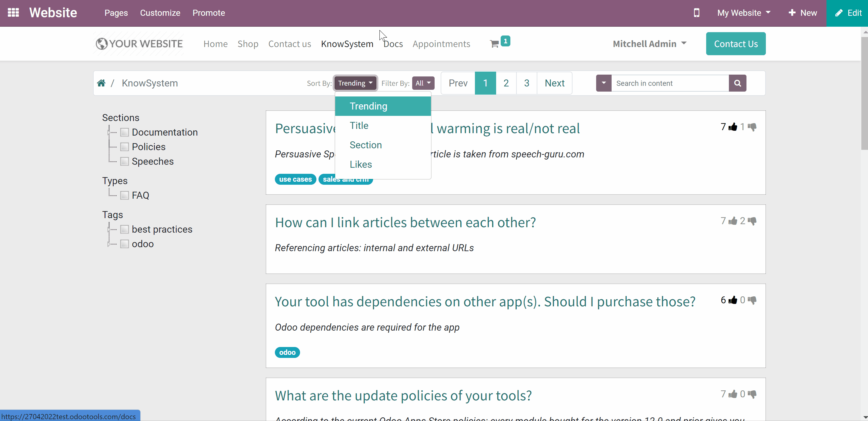Open the Pages menu
This screenshot has width=868, height=421.
116,13
